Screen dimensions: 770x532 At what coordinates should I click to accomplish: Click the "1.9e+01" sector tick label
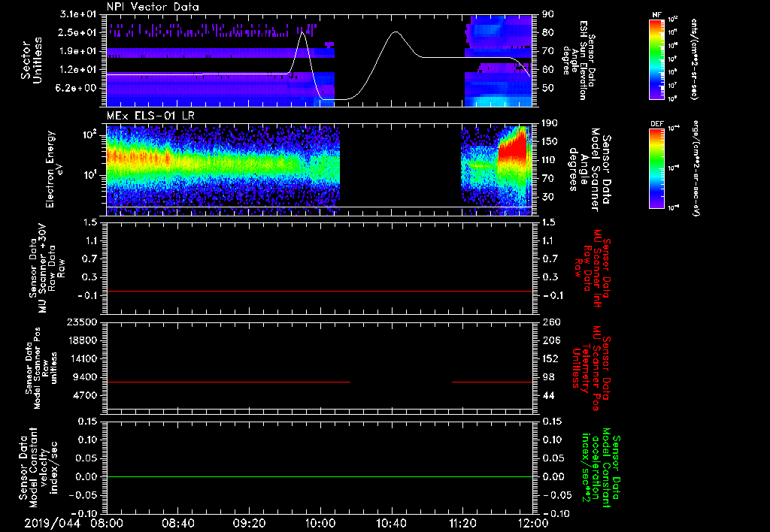(77, 51)
